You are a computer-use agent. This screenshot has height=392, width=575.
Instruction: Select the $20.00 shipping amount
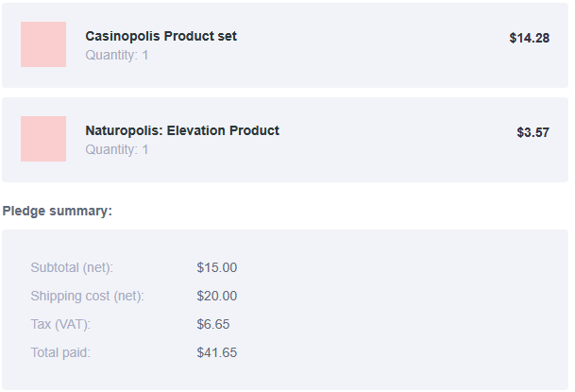tap(217, 296)
